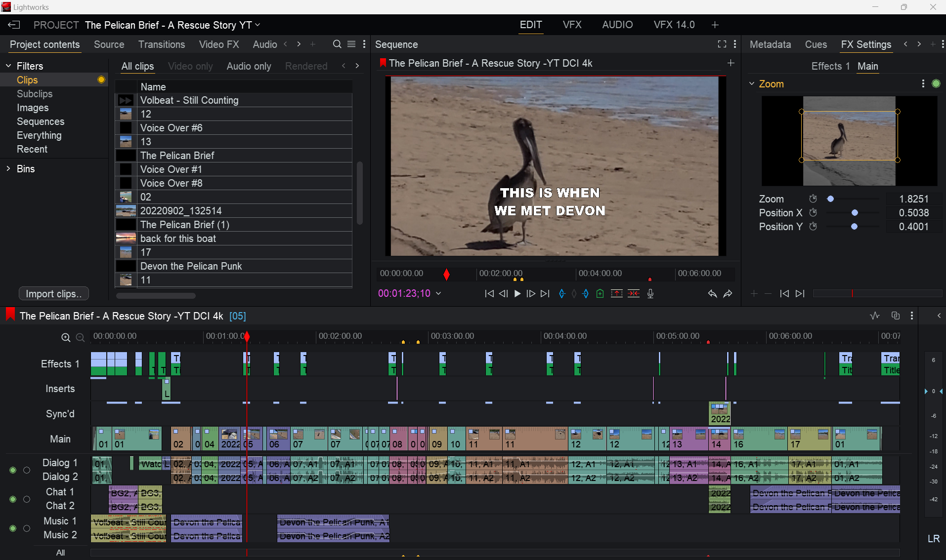
Task: Mark out point on the sequence
Action: click(x=586, y=294)
